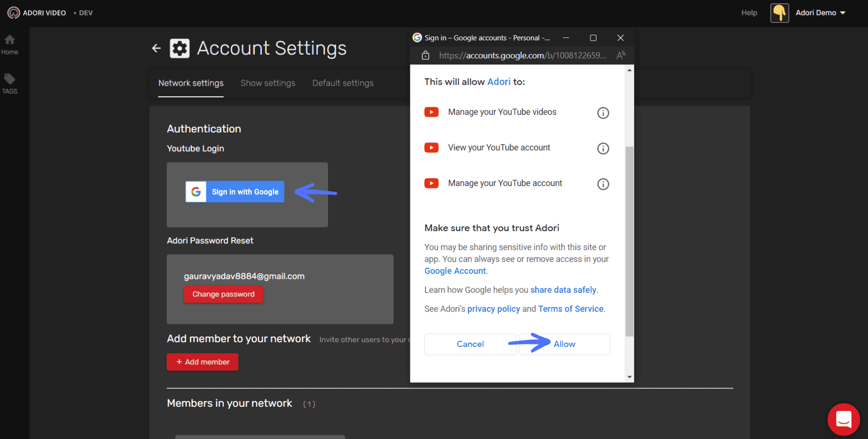
Task: Click the Account Settings gear icon
Action: pos(180,48)
